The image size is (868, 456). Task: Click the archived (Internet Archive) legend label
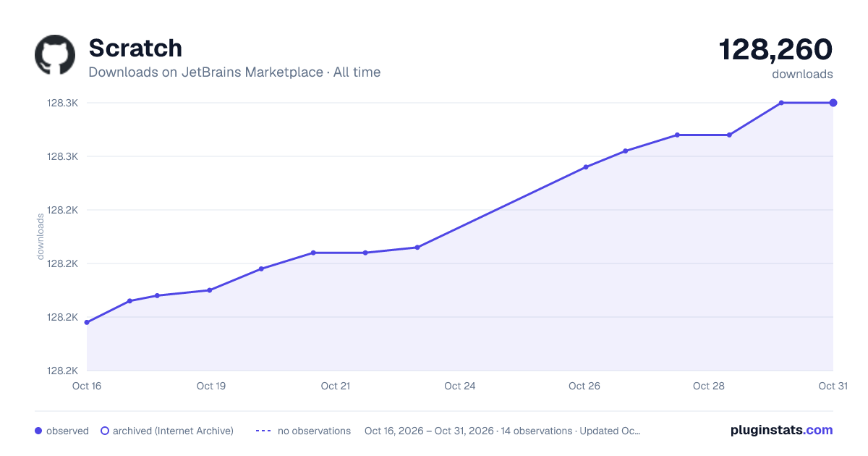click(173, 431)
